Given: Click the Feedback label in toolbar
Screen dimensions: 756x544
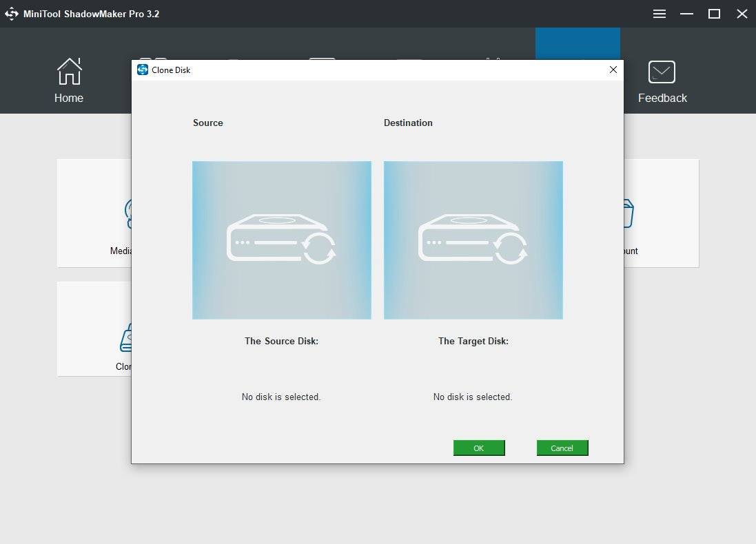Looking at the screenshot, I should (x=662, y=98).
